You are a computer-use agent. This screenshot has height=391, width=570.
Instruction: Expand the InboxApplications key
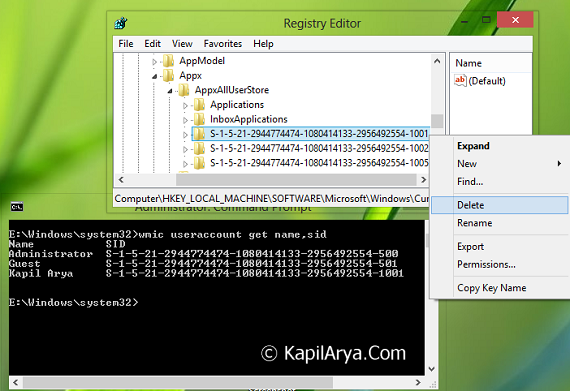click(x=185, y=120)
